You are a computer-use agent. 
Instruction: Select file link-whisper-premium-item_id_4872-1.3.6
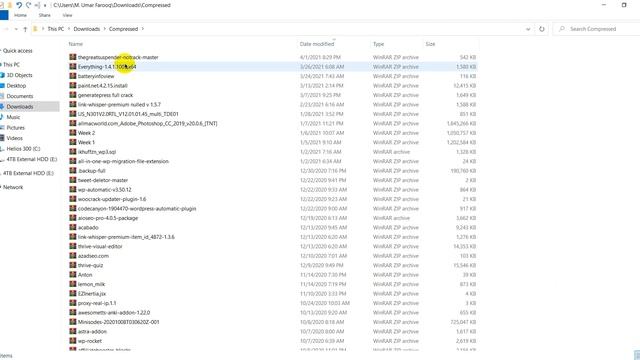pos(126,237)
